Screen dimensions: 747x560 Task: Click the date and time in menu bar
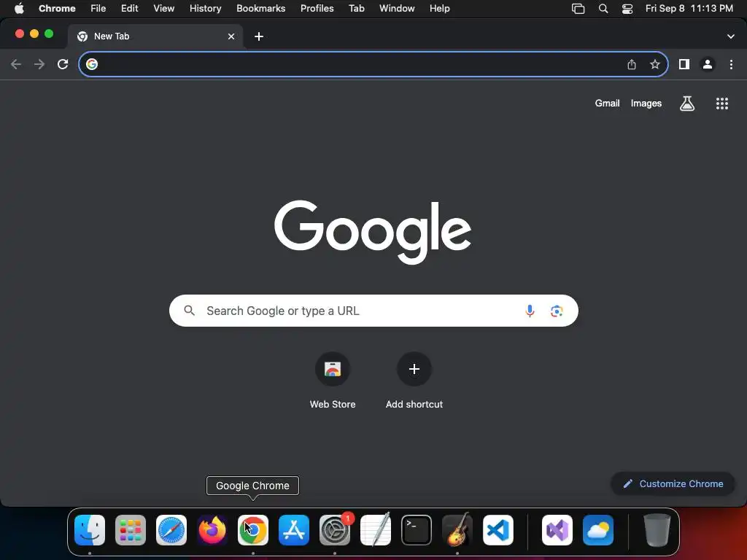[689, 9]
